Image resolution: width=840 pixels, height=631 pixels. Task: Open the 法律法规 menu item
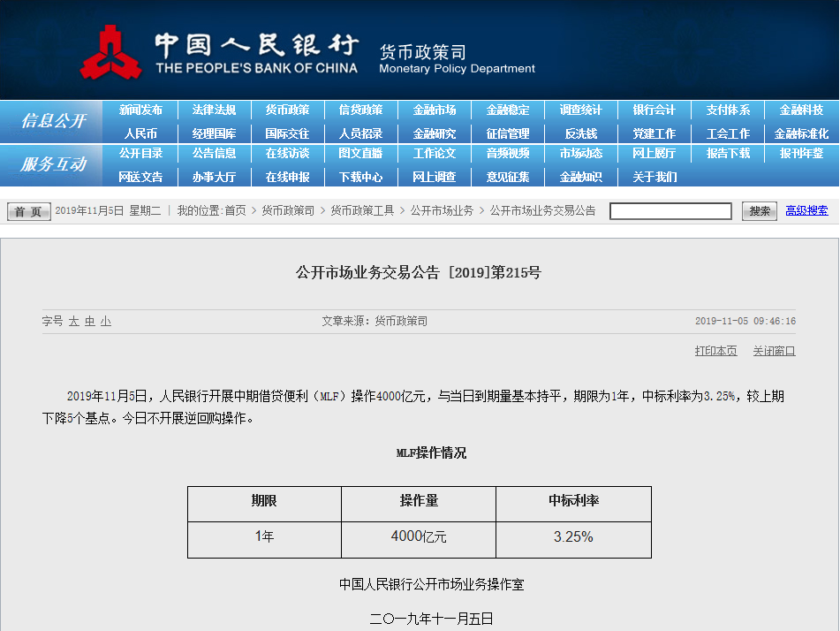point(214,110)
